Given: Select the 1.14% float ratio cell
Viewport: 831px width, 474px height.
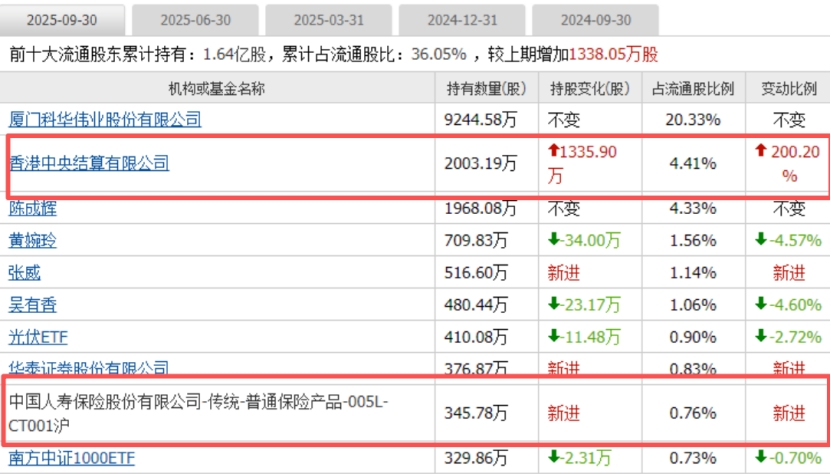Looking at the screenshot, I should (693, 273).
